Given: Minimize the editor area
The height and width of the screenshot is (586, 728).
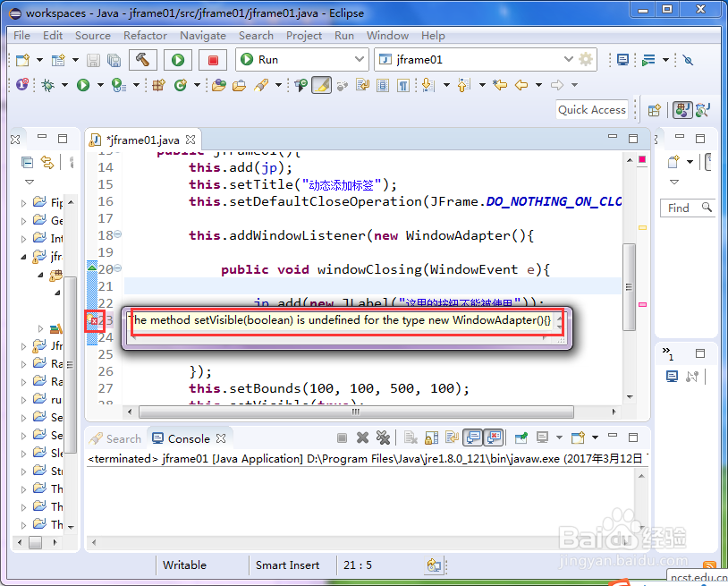Looking at the screenshot, I should [613, 137].
